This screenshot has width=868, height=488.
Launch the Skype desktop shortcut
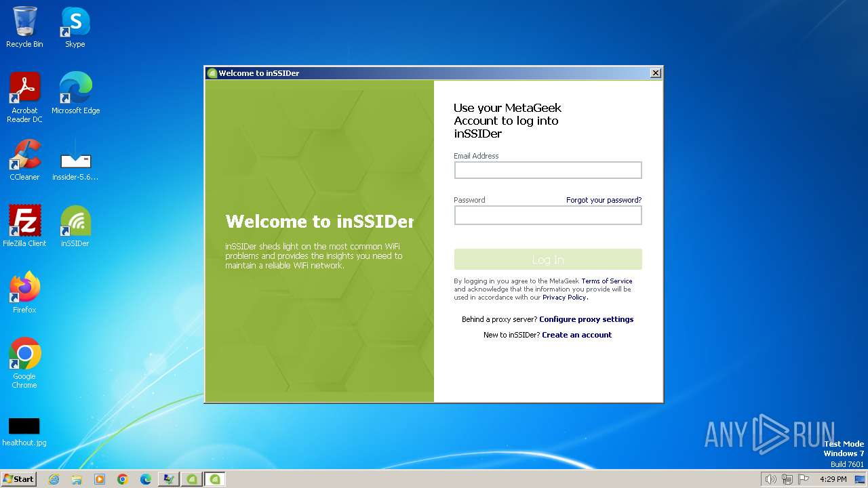pos(75,27)
